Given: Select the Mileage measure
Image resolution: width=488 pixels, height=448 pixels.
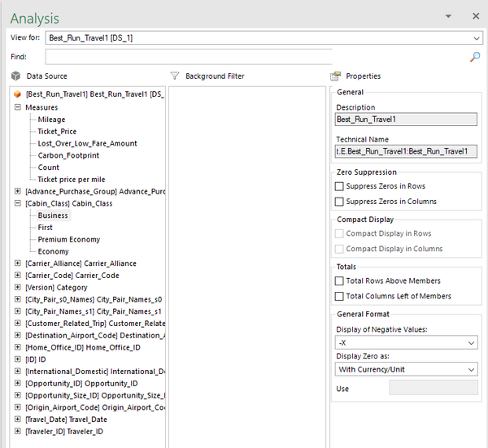Looking at the screenshot, I should (x=51, y=120).
